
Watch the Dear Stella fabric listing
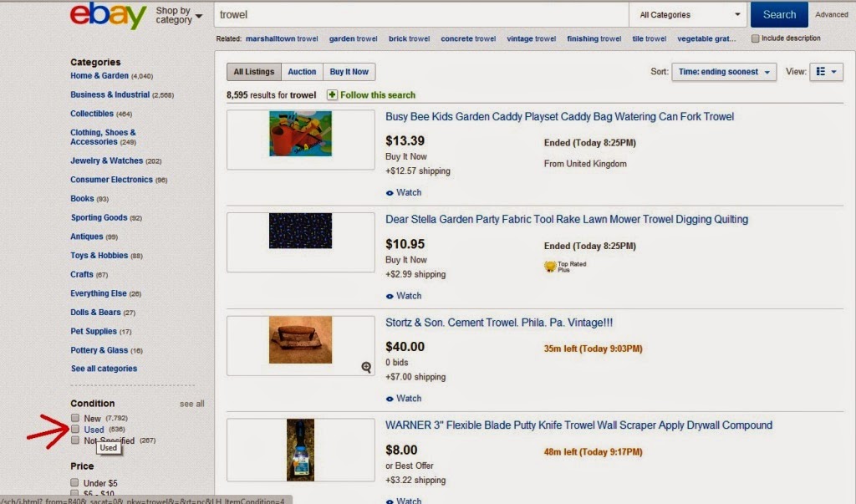(x=404, y=296)
